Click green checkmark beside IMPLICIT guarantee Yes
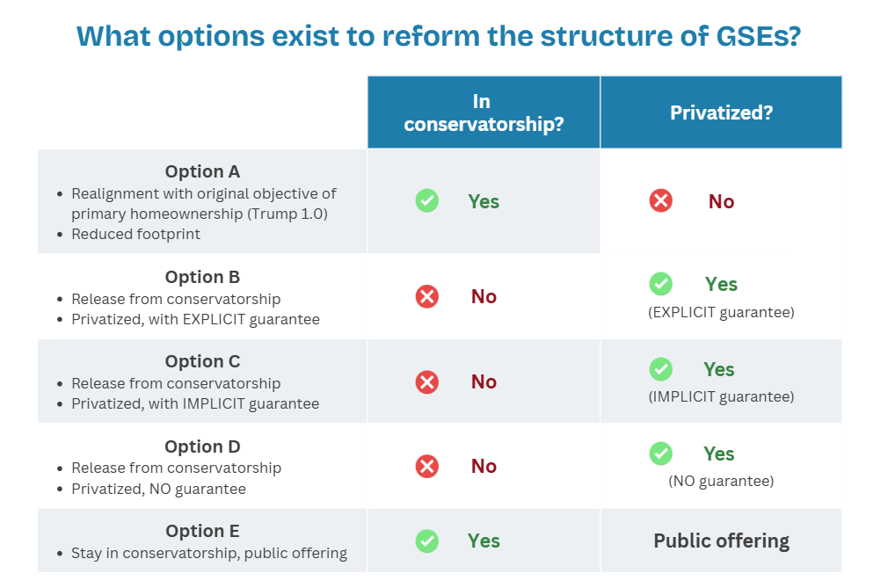This screenshot has width=873, height=588. pos(661,369)
